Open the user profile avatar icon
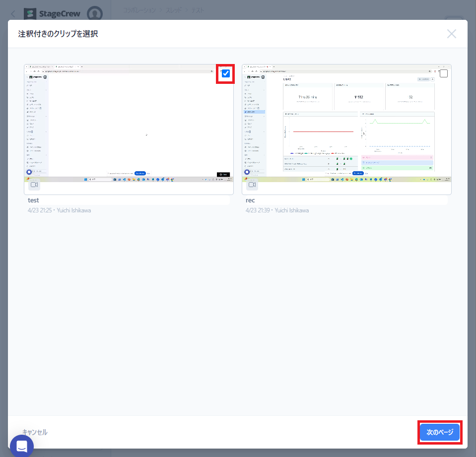 coord(95,13)
